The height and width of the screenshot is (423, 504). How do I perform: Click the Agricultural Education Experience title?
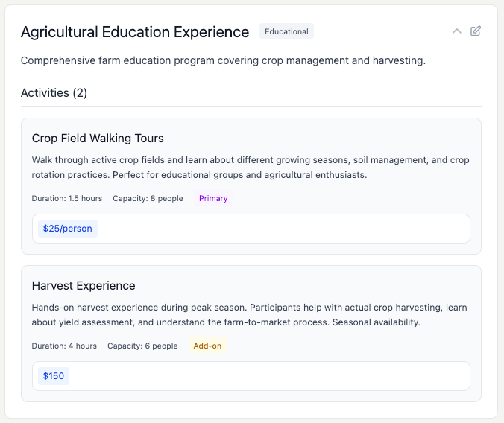coord(135,32)
